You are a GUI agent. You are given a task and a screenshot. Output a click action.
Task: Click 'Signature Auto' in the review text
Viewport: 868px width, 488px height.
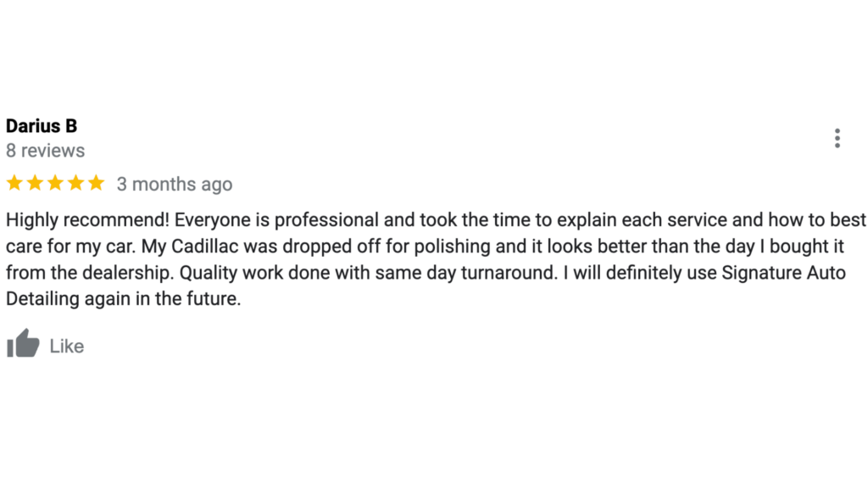click(x=783, y=273)
